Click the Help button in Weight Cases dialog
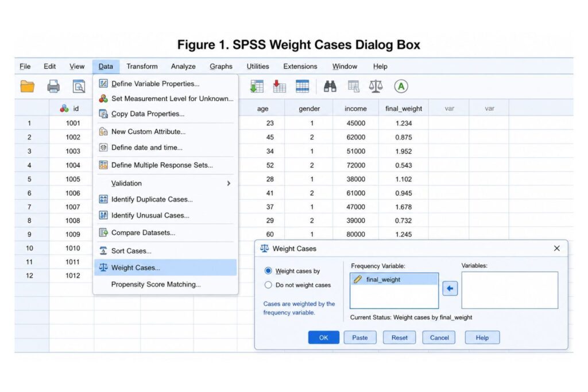 point(482,337)
